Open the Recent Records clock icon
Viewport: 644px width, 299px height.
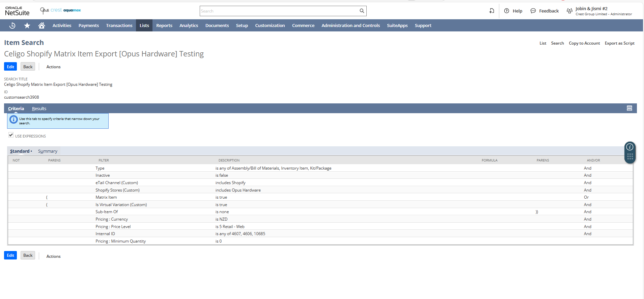12,26
